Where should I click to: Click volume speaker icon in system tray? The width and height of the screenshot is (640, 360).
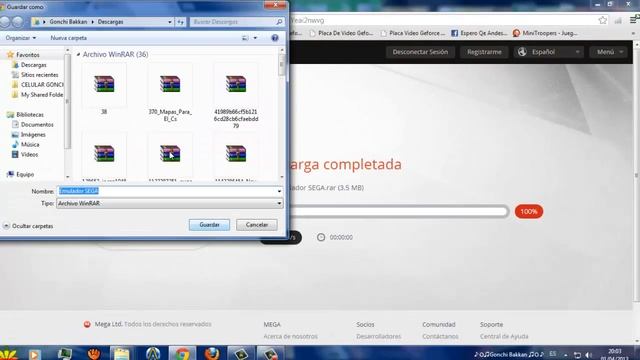(588, 355)
